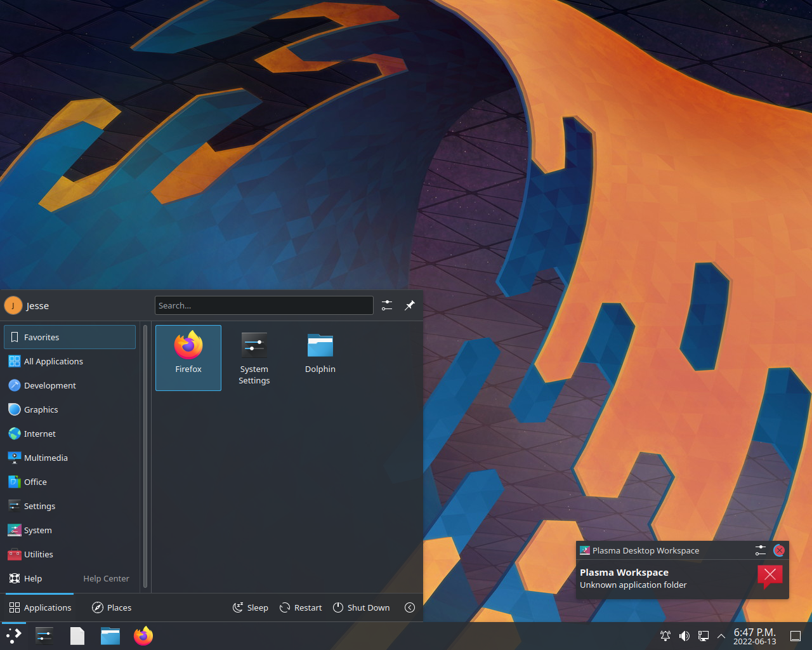Put the computer to Sleep
The image size is (812, 650).
251,607
